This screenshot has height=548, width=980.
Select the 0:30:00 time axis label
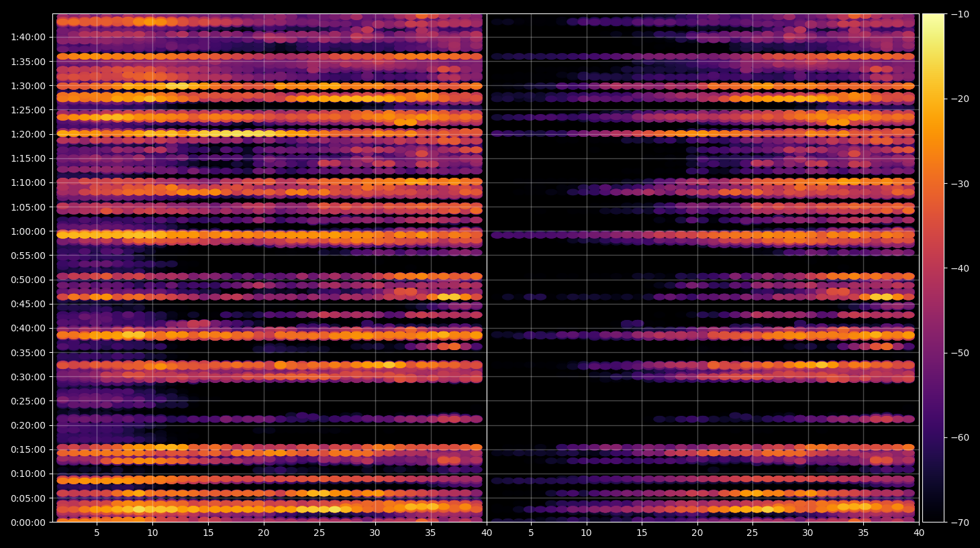click(x=28, y=377)
